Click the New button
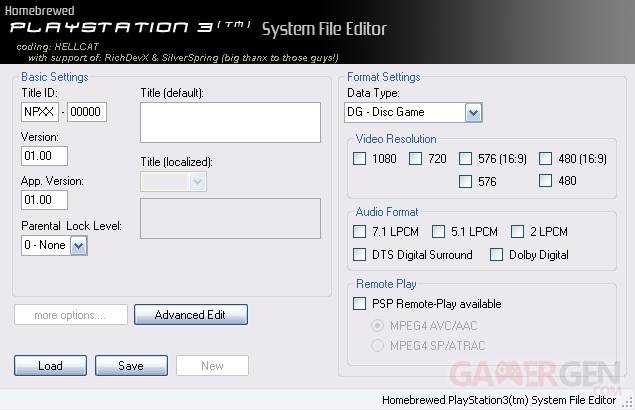 212,366
